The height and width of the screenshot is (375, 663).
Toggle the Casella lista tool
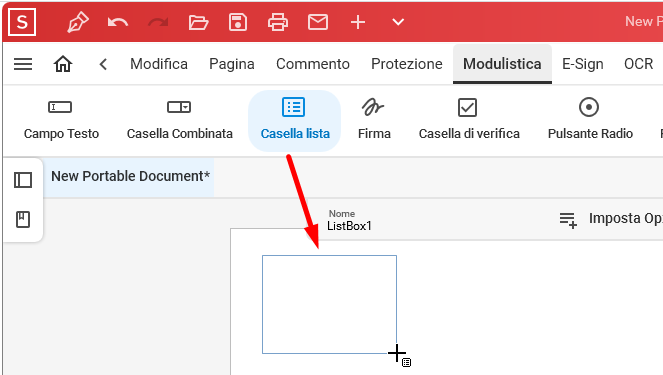coord(295,120)
